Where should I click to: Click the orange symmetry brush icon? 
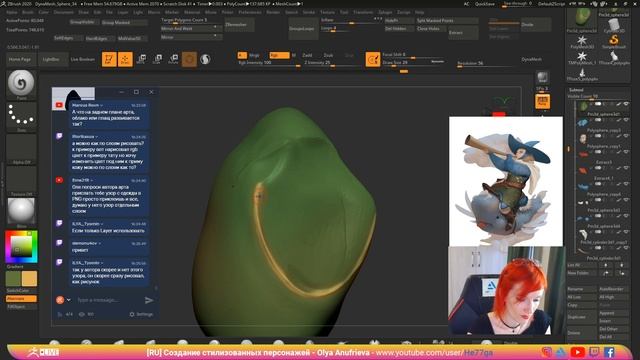(373, 60)
